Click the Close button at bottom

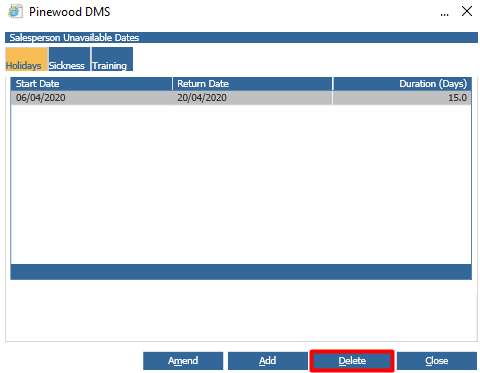pos(437,361)
